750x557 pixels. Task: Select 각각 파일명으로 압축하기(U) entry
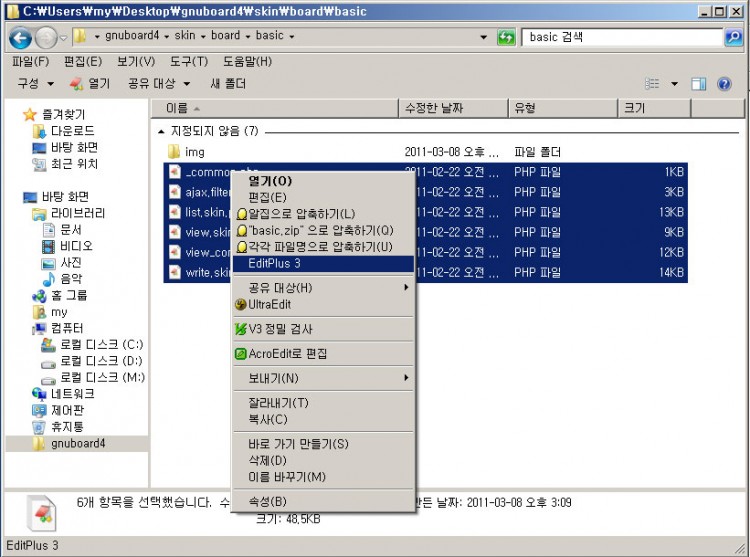323,247
